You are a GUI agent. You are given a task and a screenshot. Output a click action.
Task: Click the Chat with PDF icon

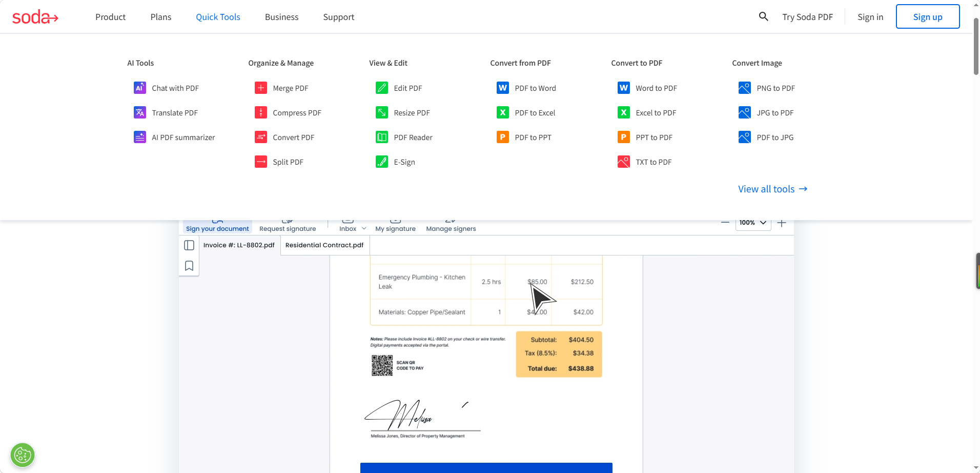pyautogui.click(x=140, y=88)
